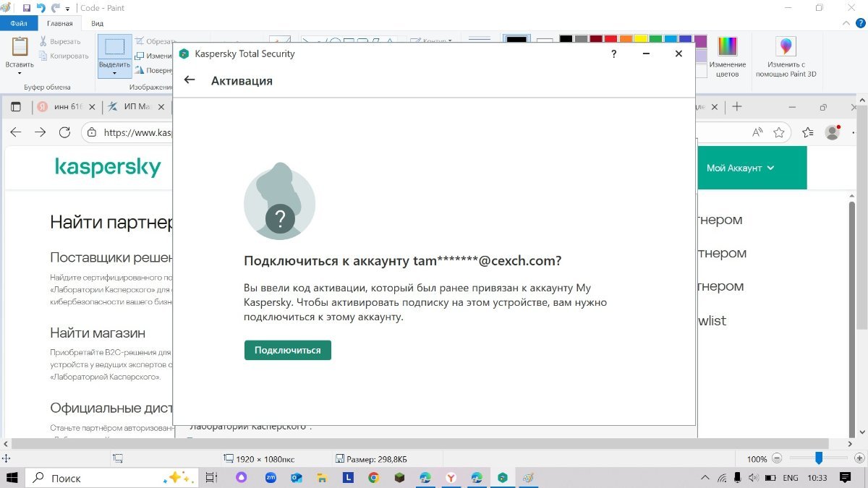Open the Windows Start menu

12,478
